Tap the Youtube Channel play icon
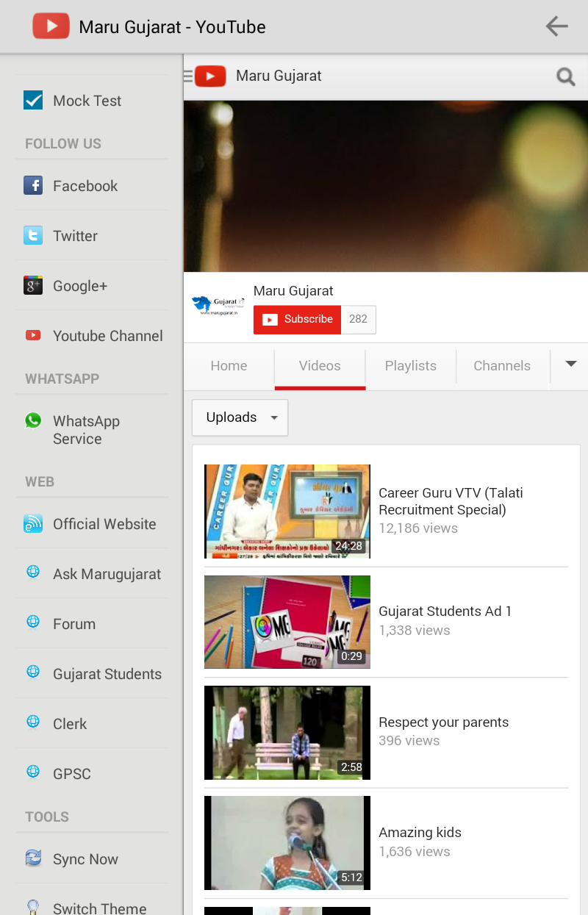Image resolution: width=588 pixels, height=915 pixels. pyautogui.click(x=33, y=335)
